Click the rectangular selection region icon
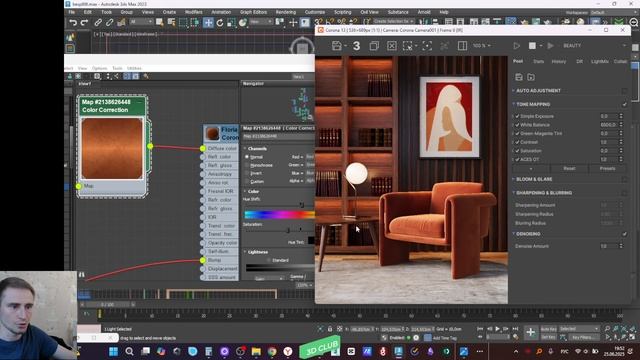This screenshot has width=640, height=360. 183,22
